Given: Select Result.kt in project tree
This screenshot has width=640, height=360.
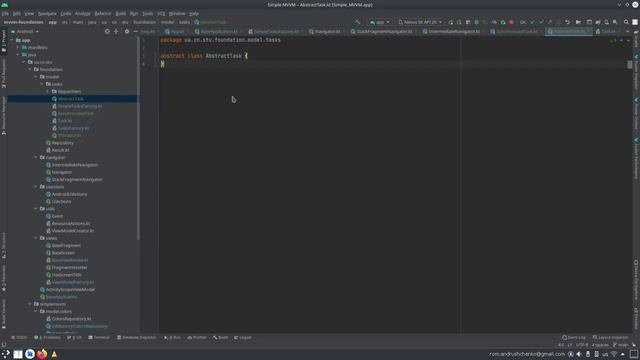Looking at the screenshot, I should coord(60,150).
